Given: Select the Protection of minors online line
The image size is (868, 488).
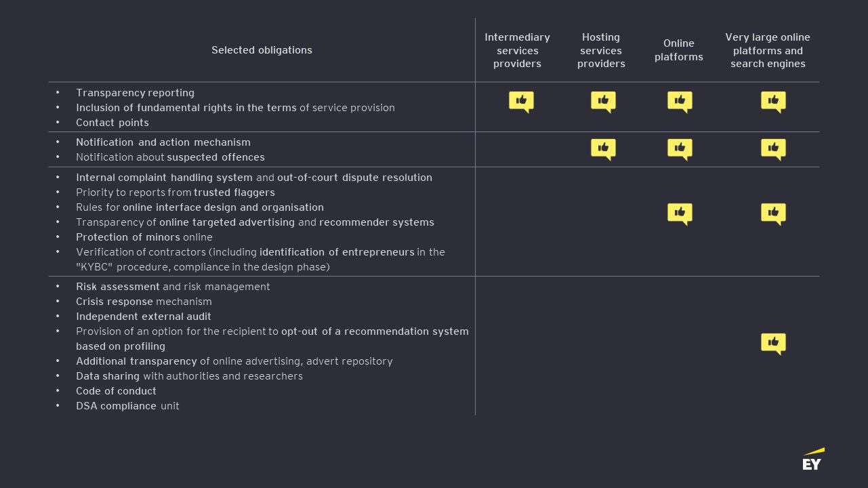Looking at the screenshot, I should [144, 237].
